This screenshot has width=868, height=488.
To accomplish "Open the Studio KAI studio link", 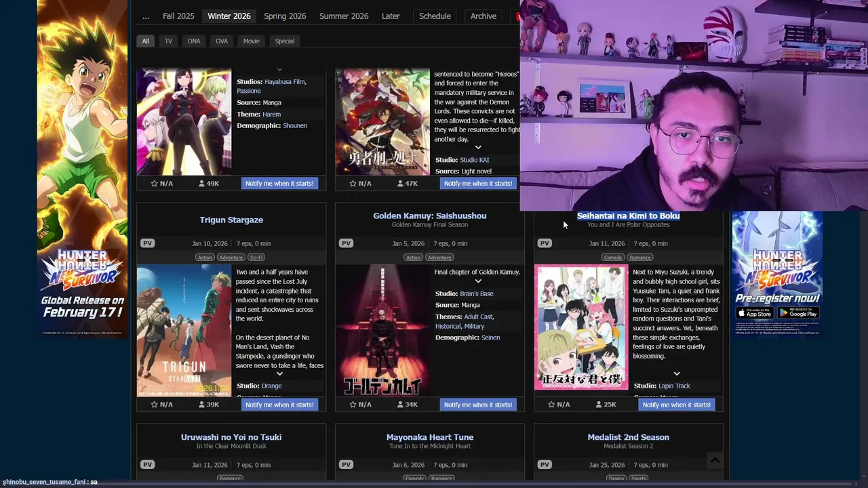I will point(475,161).
